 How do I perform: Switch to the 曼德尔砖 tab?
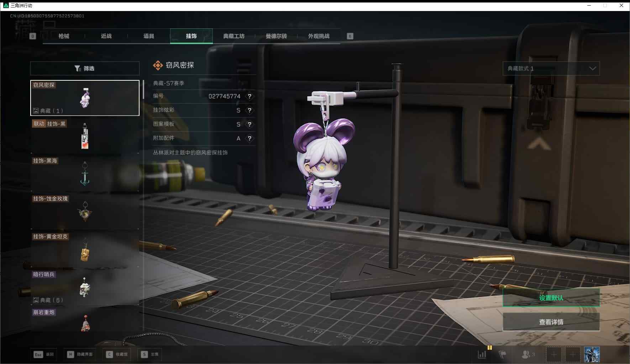[276, 36]
